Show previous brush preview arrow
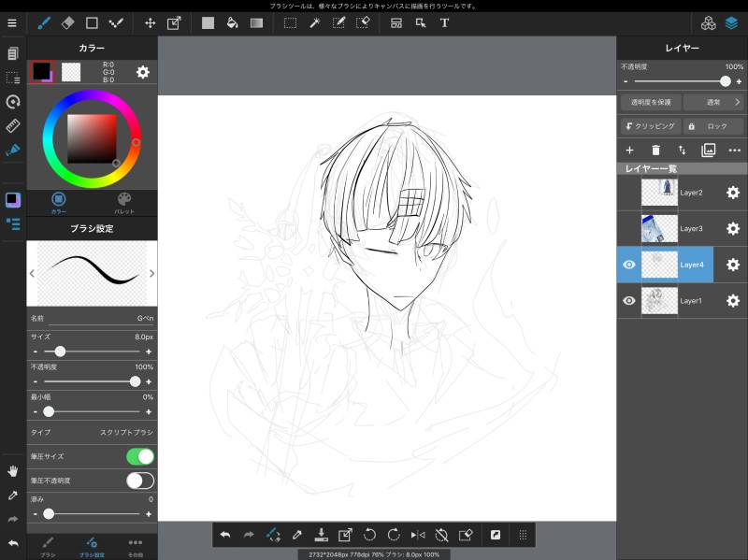Screen dimensions: 748x560 coord(32,273)
